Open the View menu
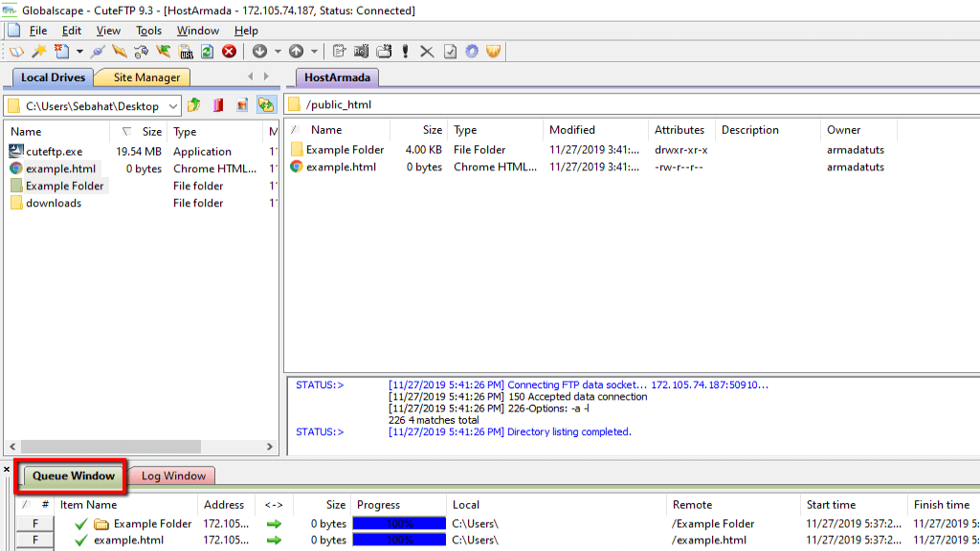The height and width of the screenshot is (551, 980). (x=108, y=31)
